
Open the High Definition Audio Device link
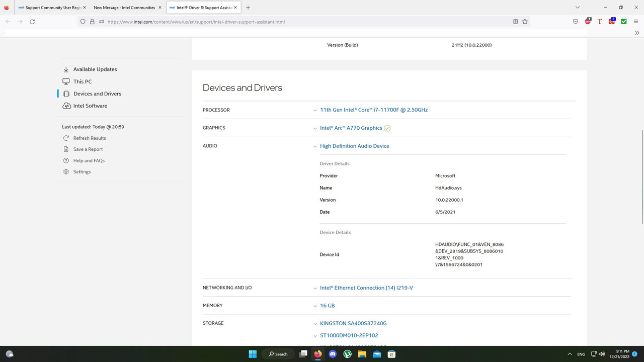[355, 146]
